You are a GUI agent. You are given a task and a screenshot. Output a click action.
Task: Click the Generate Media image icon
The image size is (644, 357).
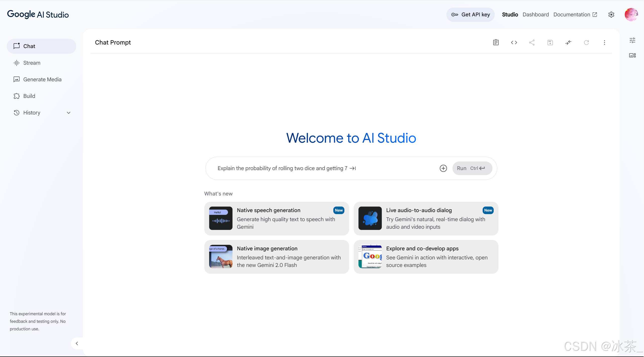point(17,79)
